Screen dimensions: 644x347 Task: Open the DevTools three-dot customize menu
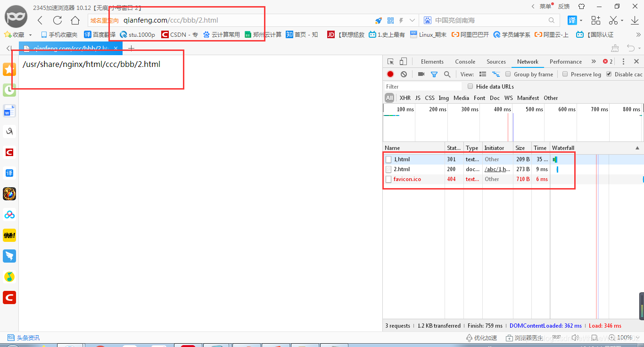pyautogui.click(x=623, y=62)
